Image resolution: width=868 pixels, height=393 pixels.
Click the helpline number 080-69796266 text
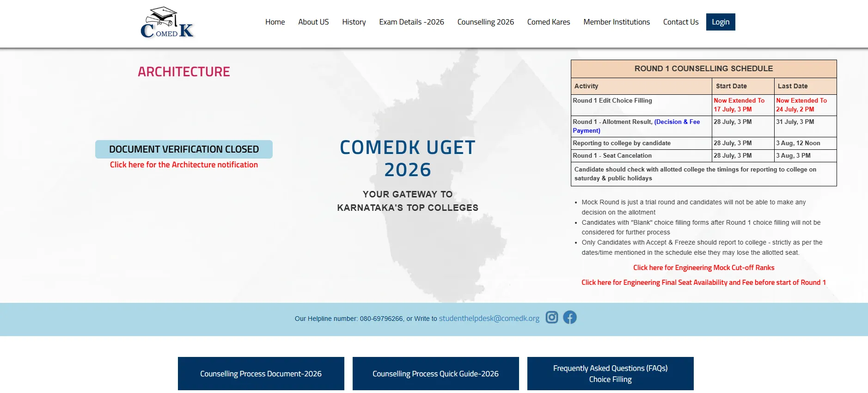[x=381, y=319]
